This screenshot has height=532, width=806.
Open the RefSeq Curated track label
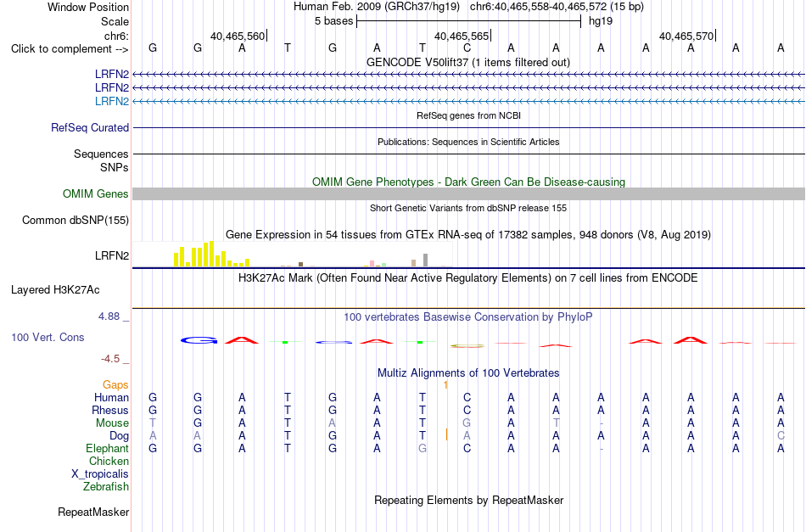click(90, 127)
